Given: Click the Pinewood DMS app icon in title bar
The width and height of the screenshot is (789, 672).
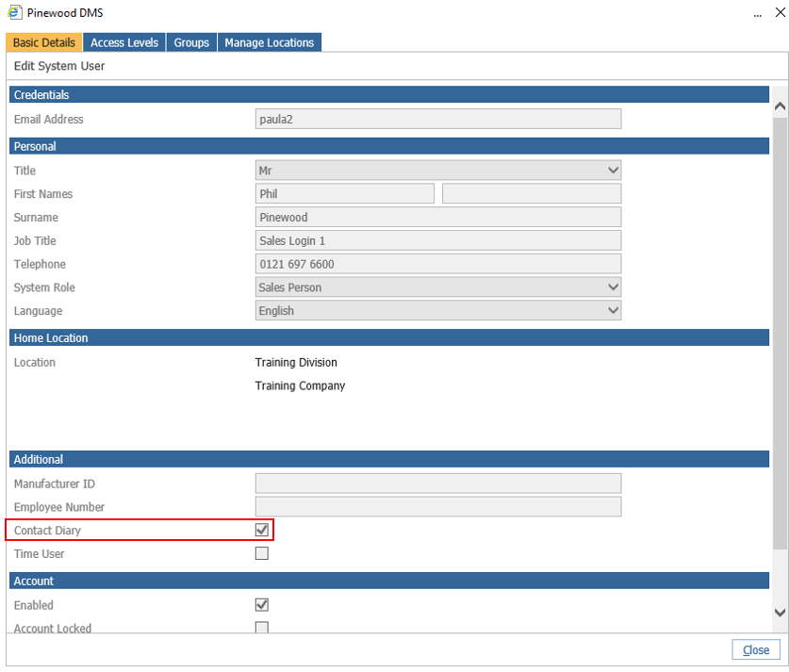Looking at the screenshot, I should (x=15, y=13).
